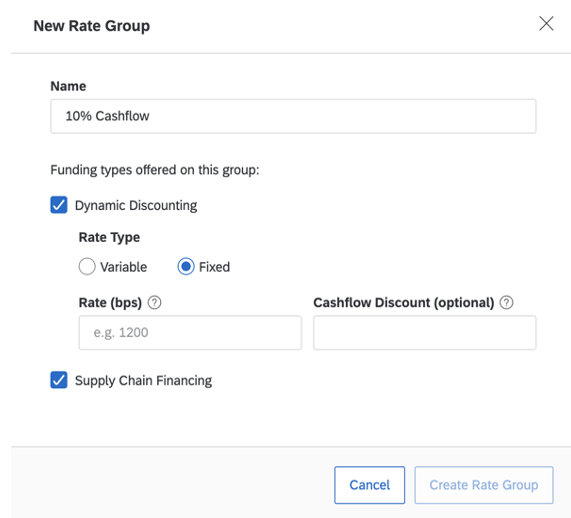571x518 pixels.
Task: Open the Cashflow Discount help tooltip icon
Action: [x=507, y=302]
